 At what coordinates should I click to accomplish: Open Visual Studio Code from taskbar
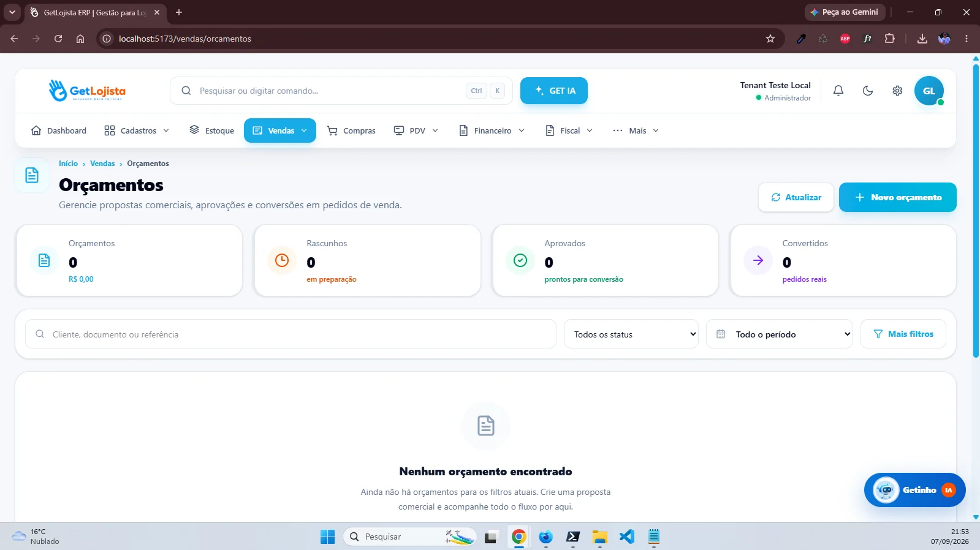tap(626, 537)
